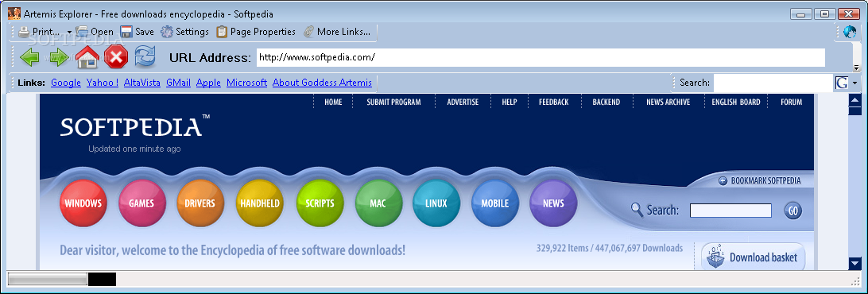Click the round GO search button

click(792, 211)
